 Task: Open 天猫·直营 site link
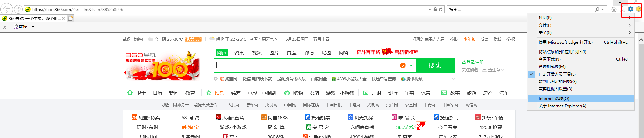(x=230, y=118)
